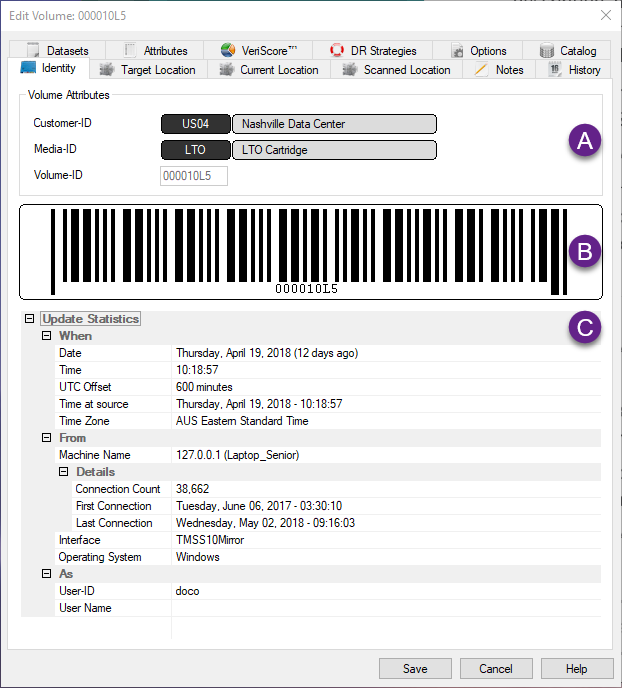Open the VeriScore tab
Viewport: 622px width, 688px height.
[258, 50]
